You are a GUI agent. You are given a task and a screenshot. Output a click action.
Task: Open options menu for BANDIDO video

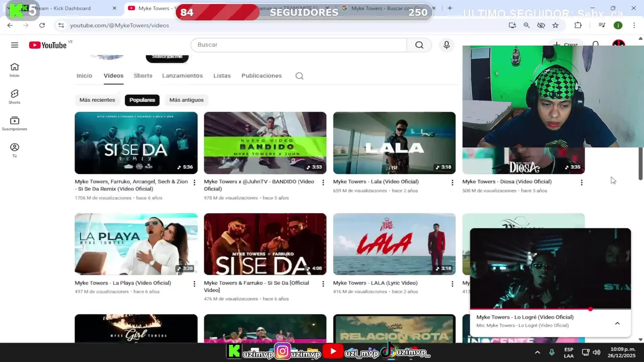pos(323,183)
